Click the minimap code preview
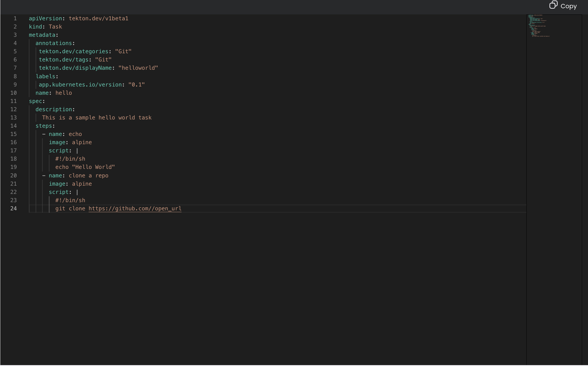 point(539,26)
